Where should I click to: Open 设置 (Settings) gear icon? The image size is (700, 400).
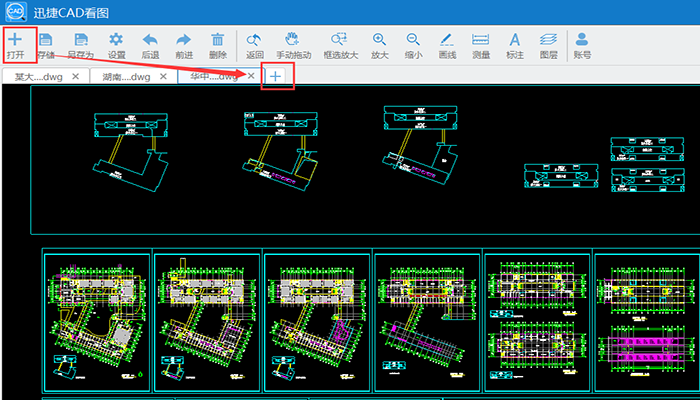click(x=116, y=39)
